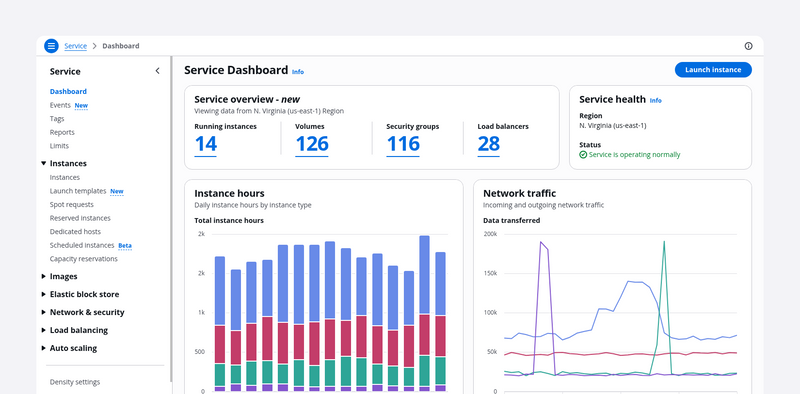Open the hamburger navigation menu
Screen dimensions: 800x394
51,46
